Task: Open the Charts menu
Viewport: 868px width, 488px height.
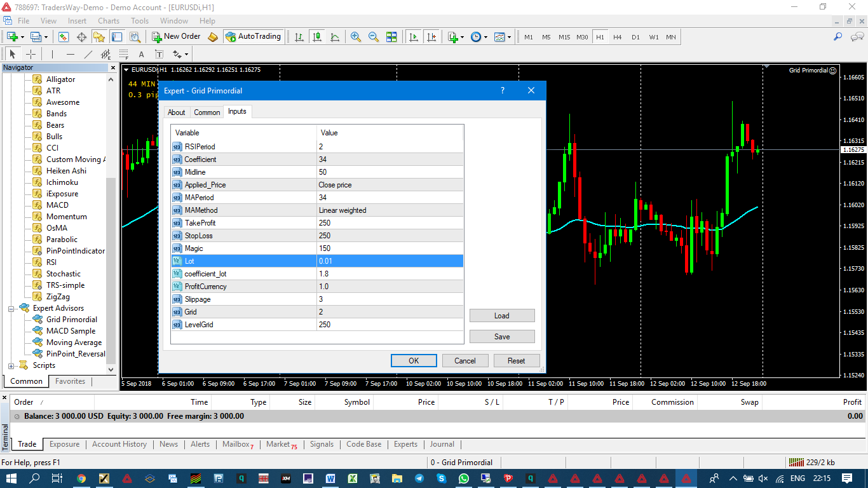Action: [x=109, y=21]
